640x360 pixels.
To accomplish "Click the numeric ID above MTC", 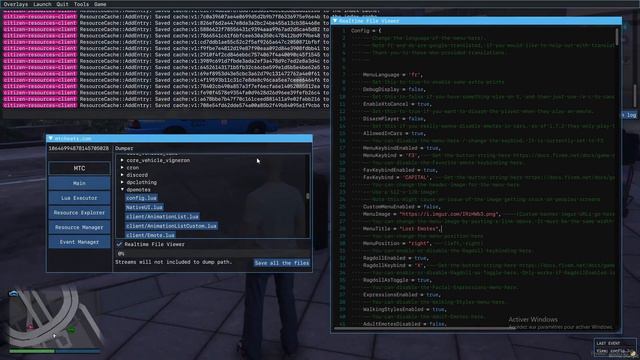I will [x=79, y=149].
